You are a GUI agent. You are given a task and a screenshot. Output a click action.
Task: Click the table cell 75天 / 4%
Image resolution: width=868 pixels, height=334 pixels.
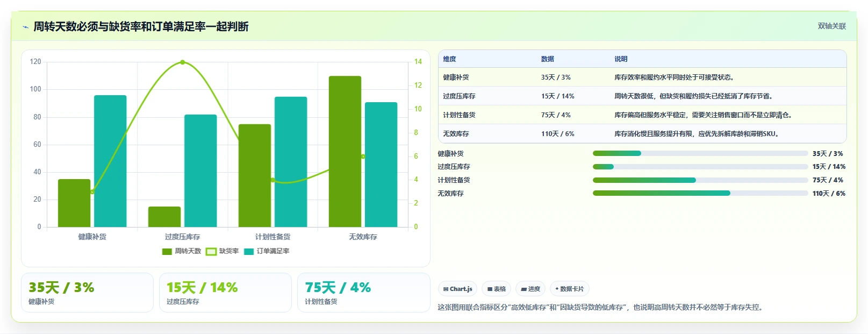click(x=556, y=115)
